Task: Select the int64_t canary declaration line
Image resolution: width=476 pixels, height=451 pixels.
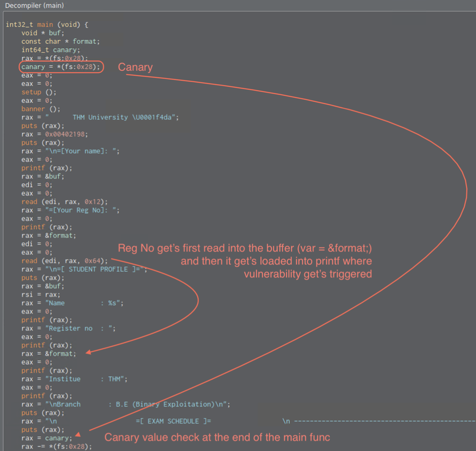Action: click(x=50, y=50)
